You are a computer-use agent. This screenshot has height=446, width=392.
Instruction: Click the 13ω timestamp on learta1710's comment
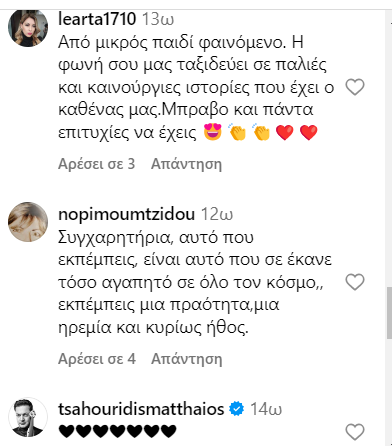(158, 19)
